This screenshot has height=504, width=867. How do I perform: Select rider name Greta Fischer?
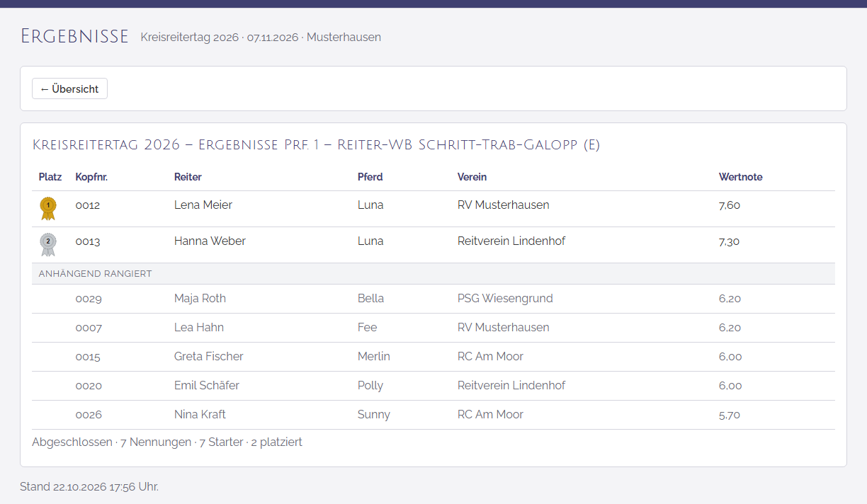[x=209, y=357]
